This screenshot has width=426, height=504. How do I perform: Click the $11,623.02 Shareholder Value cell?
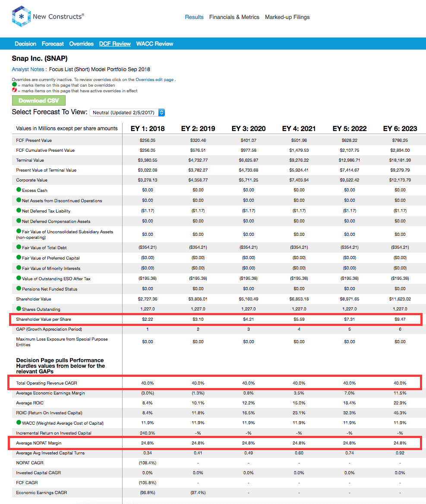[400, 299]
